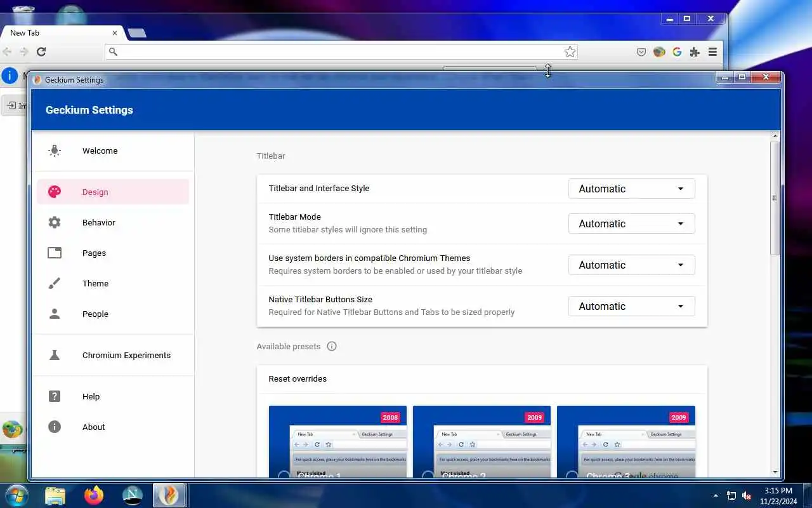Viewport: 812px width, 508px height.
Task: Click the settings page scroll-up arrow
Action: (775, 137)
